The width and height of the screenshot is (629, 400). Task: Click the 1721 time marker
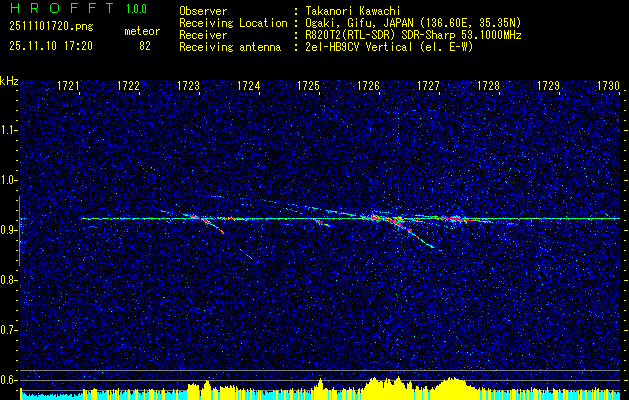click(68, 85)
